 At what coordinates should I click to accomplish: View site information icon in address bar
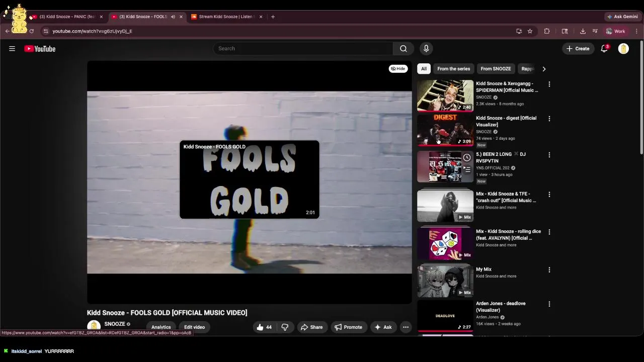46,31
